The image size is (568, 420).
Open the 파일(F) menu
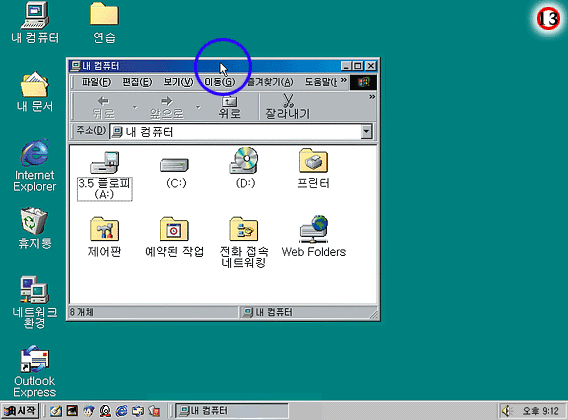[96, 82]
